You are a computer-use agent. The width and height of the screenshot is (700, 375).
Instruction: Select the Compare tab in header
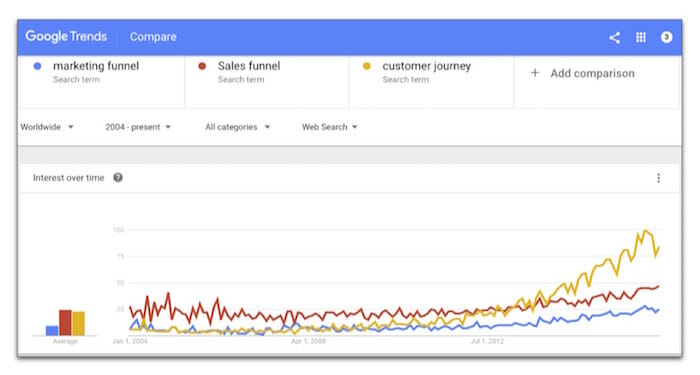pos(153,37)
